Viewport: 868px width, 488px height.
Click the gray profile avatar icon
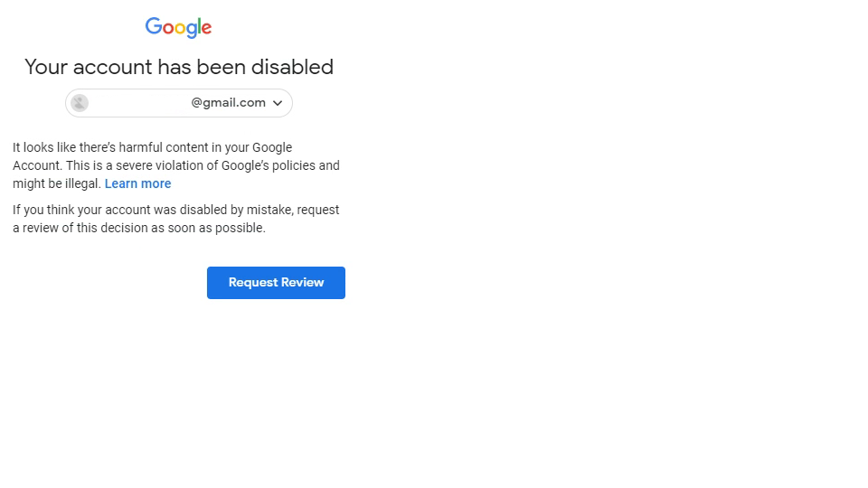pyautogui.click(x=80, y=103)
